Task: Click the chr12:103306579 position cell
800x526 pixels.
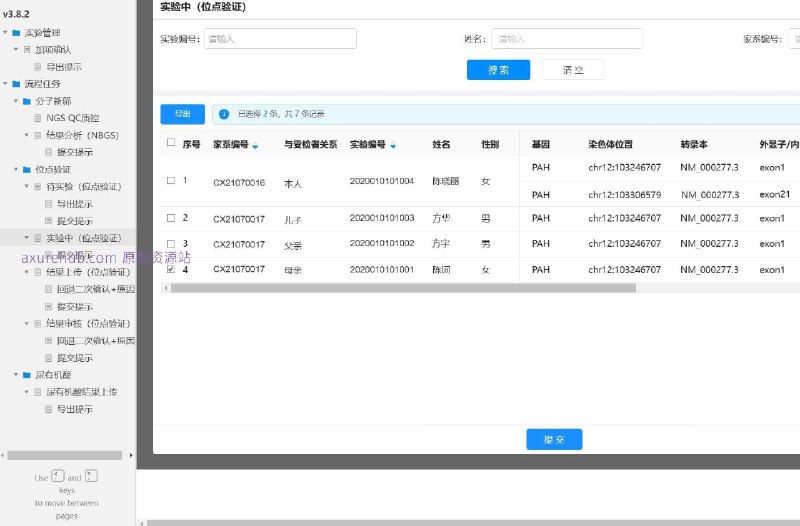Action: tap(624, 194)
